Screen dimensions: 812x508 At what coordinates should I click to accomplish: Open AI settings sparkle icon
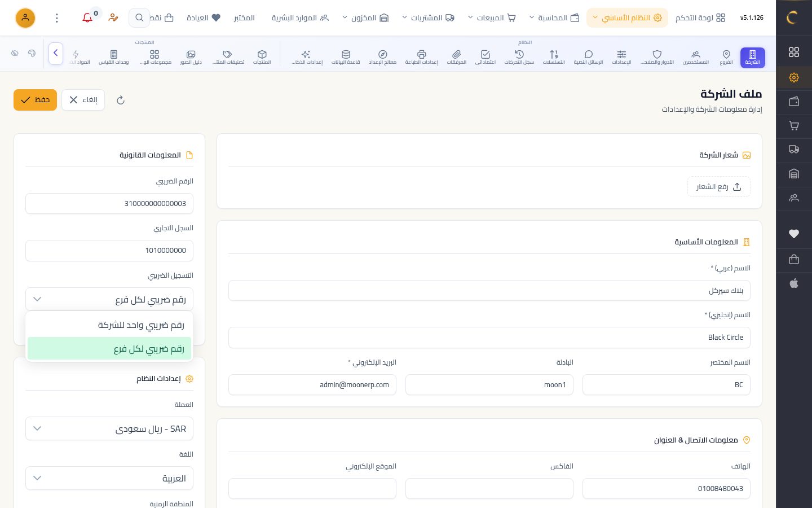307,57
